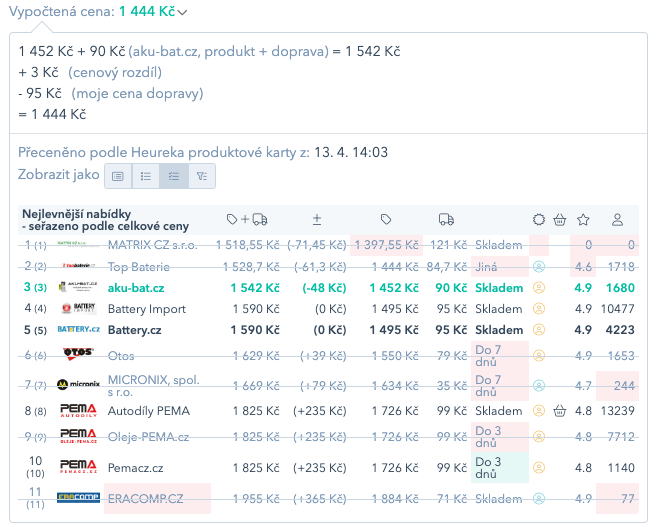Click the shopping basket column header icon
Screen dimensions: 656x527
[559, 220]
